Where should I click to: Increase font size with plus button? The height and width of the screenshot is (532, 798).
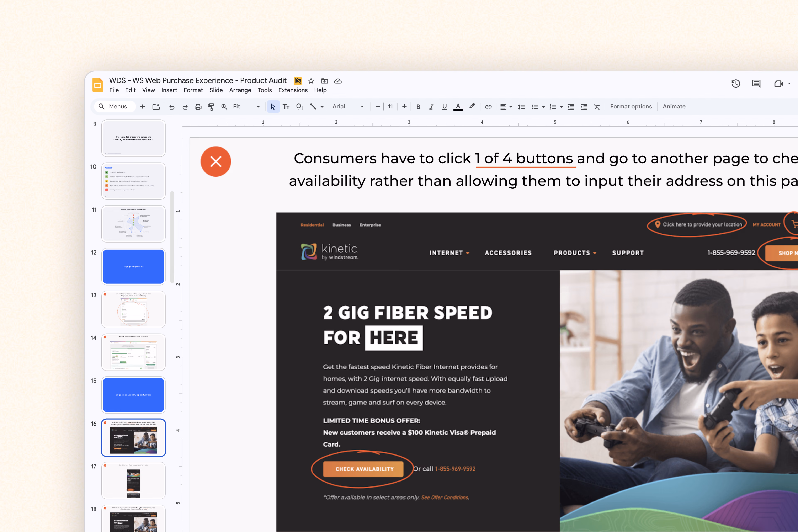pyautogui.click(x=404, y=107)
